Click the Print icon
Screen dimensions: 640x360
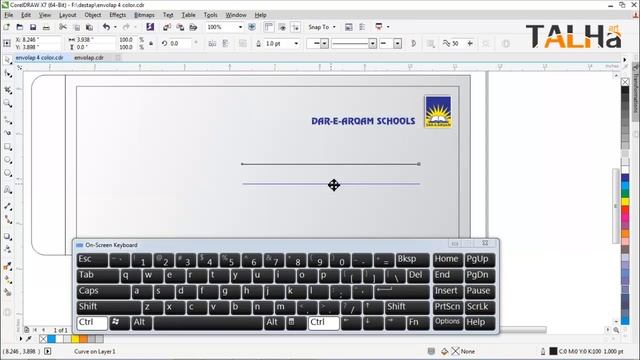pos(47,27)
